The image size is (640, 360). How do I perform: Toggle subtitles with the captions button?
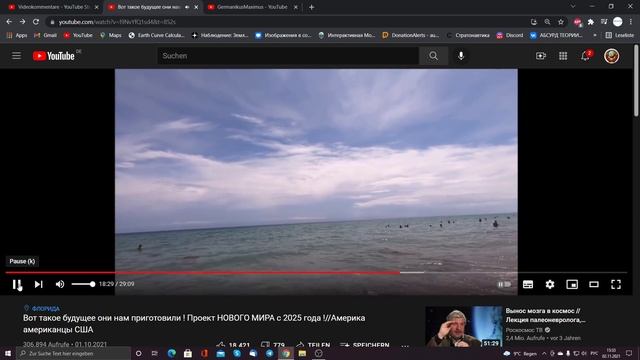528,284
